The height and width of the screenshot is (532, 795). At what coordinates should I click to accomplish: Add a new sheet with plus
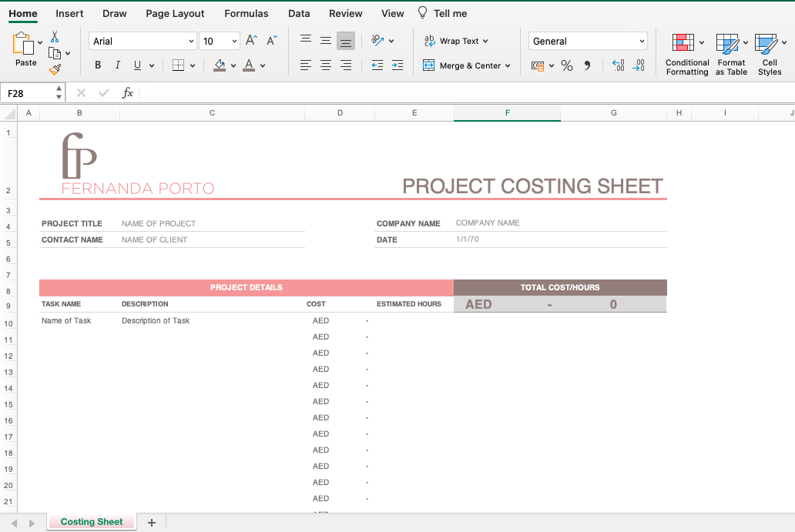click(x=152, y=522)
